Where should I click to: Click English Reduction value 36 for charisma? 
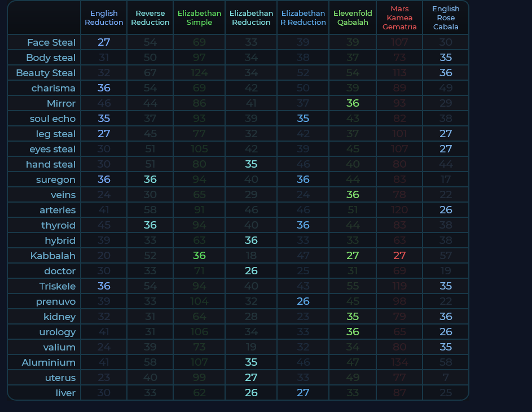tap(104, 88)
